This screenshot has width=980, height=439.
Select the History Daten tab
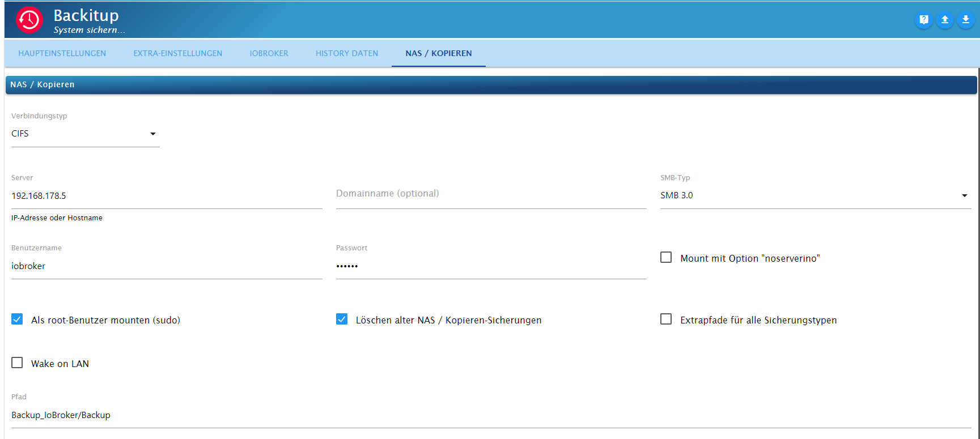[x=347, y=53]
